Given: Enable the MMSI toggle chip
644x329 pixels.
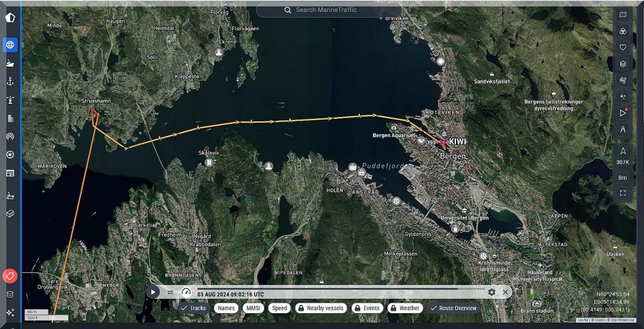Looking at the screenshot, I should pos(253,308).
